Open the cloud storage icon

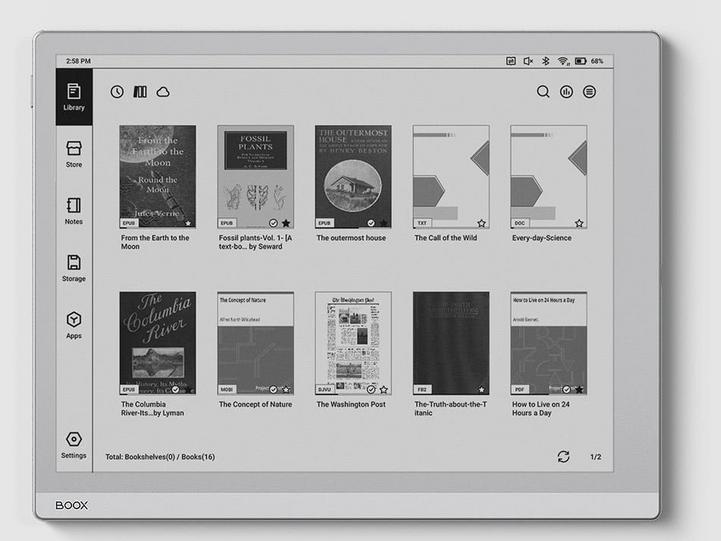pos(163,92)
